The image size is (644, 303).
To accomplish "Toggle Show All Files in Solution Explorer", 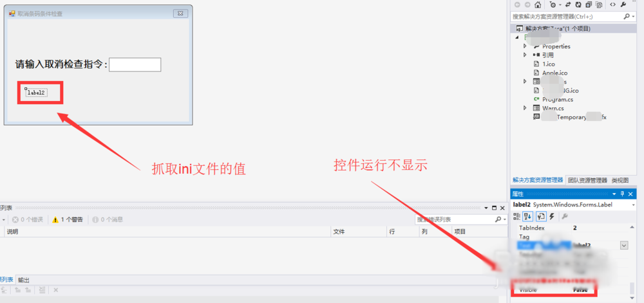I will [x=599, y=5].
